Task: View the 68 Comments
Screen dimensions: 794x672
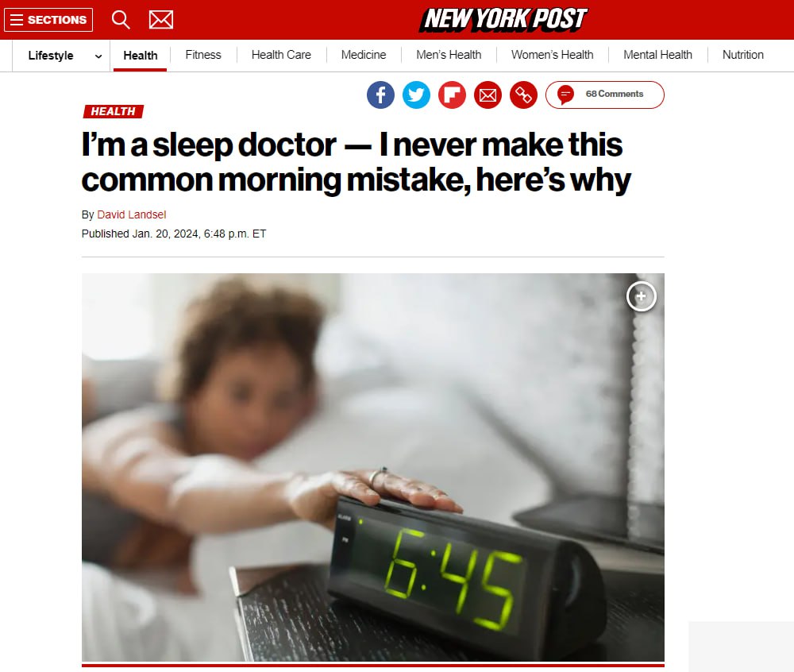Action: [604, 95]
